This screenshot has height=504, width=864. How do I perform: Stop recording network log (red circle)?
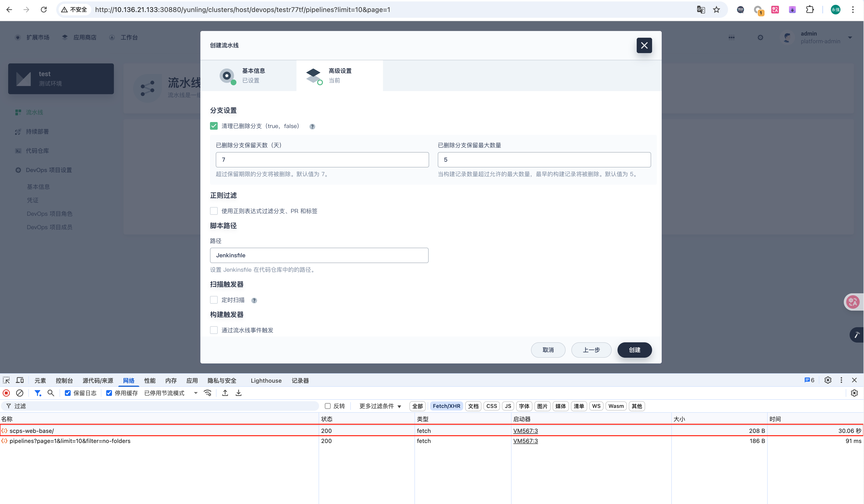coord(6,393)
